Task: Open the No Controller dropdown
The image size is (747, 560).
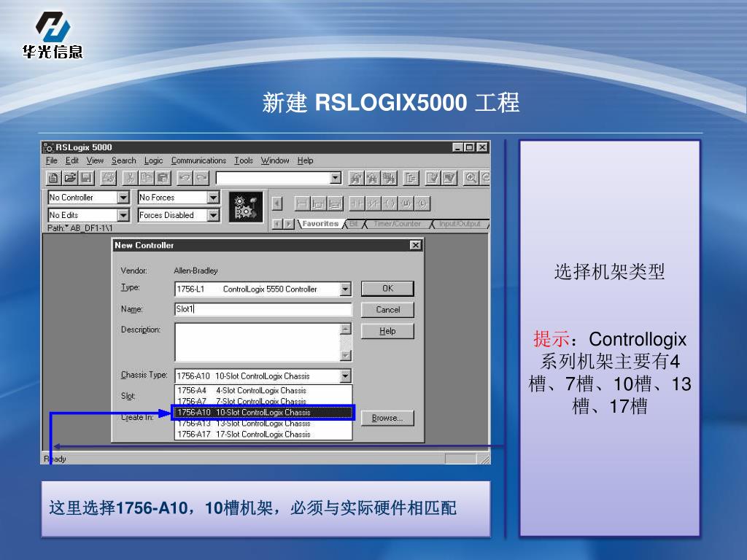Action: click(123, 197)
